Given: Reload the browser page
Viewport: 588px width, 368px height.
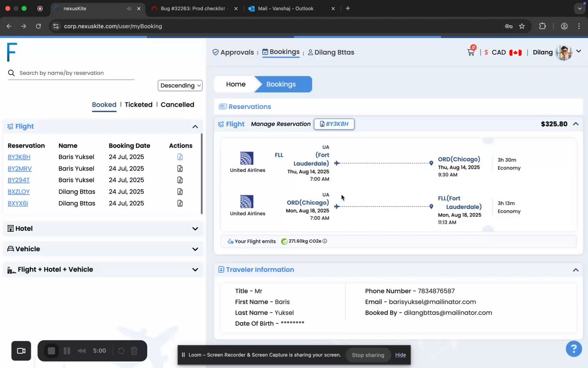Looking at the screenshot, I should point(38,26).
